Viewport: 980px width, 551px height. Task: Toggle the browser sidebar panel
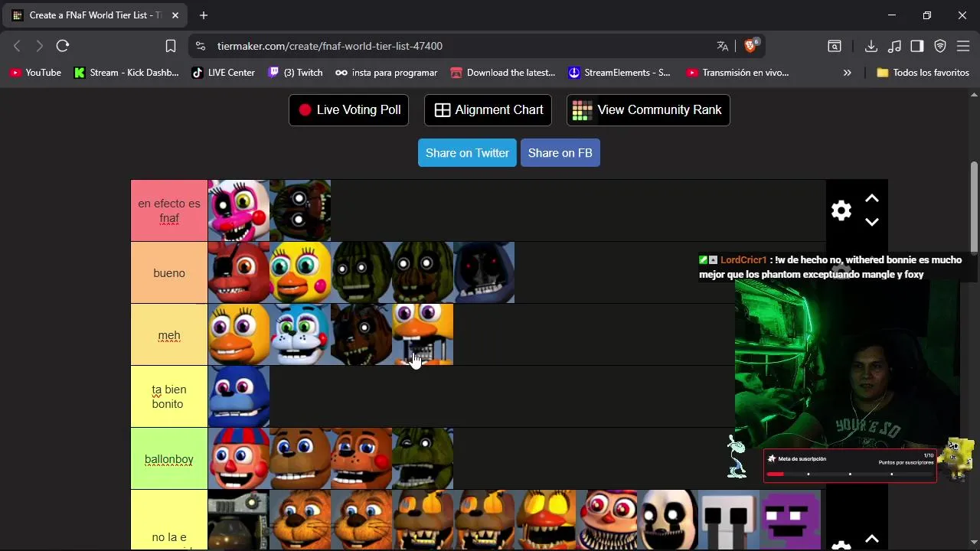click(x=917, y=46)
